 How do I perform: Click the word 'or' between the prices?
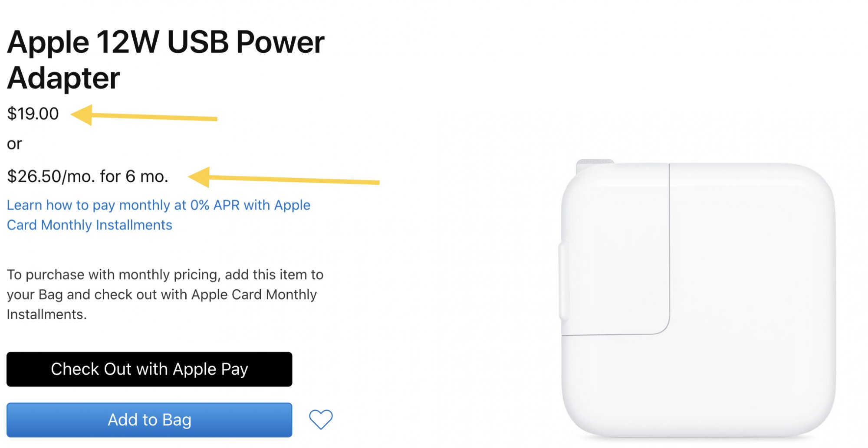coord(14,144)
